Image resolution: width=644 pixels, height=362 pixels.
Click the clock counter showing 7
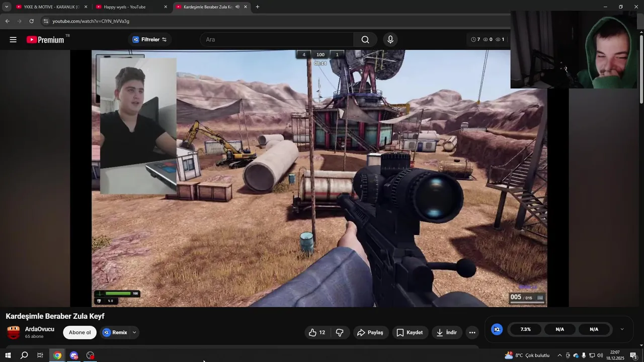475,39
